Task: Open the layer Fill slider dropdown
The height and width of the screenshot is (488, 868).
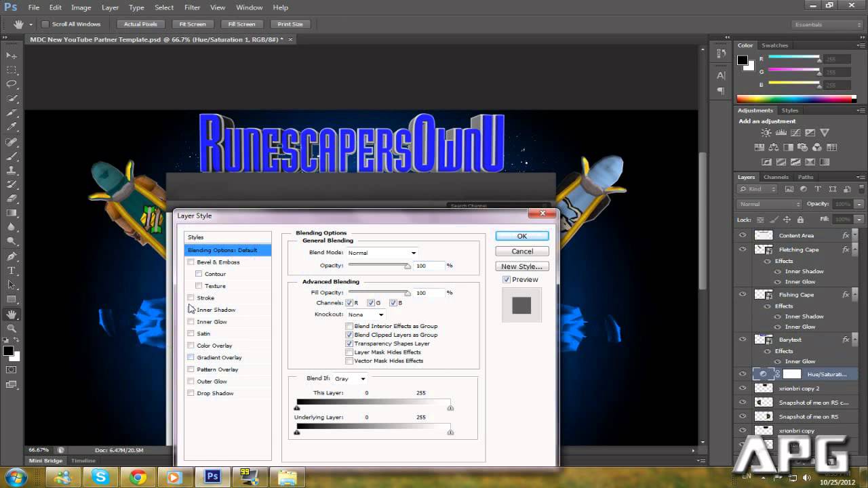Action: point(860,220)
